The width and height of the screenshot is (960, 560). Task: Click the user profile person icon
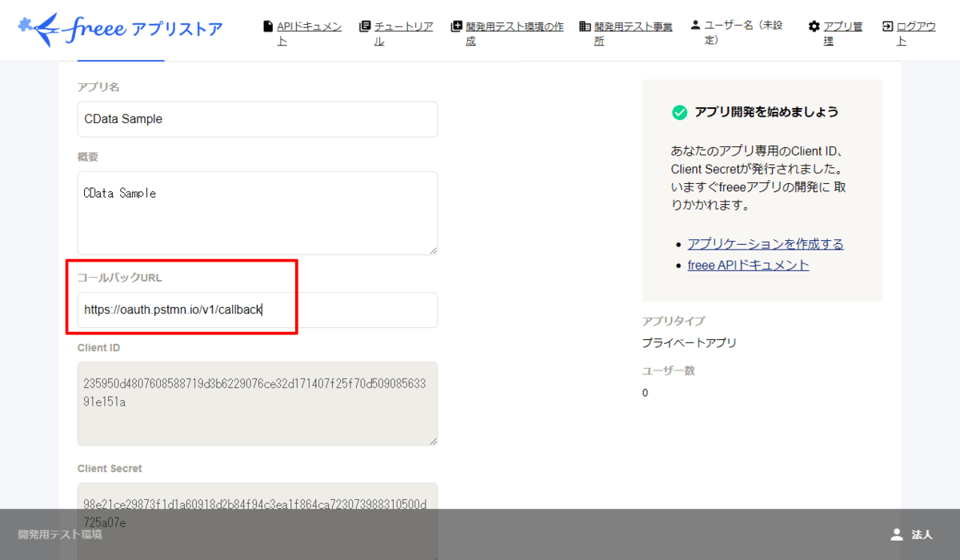(x=695, y=26)
